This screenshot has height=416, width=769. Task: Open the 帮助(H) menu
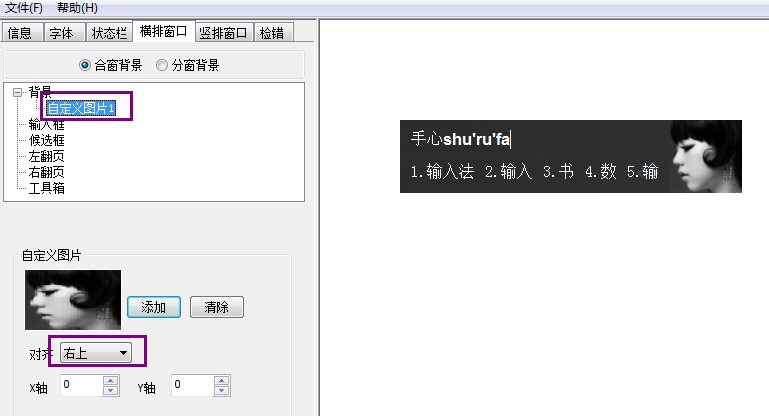point(77,8)
